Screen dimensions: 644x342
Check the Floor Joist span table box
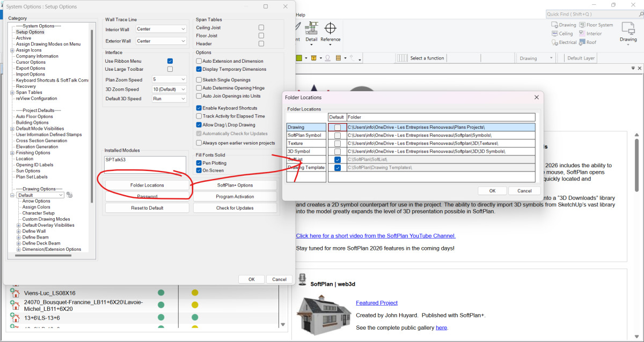261,35
